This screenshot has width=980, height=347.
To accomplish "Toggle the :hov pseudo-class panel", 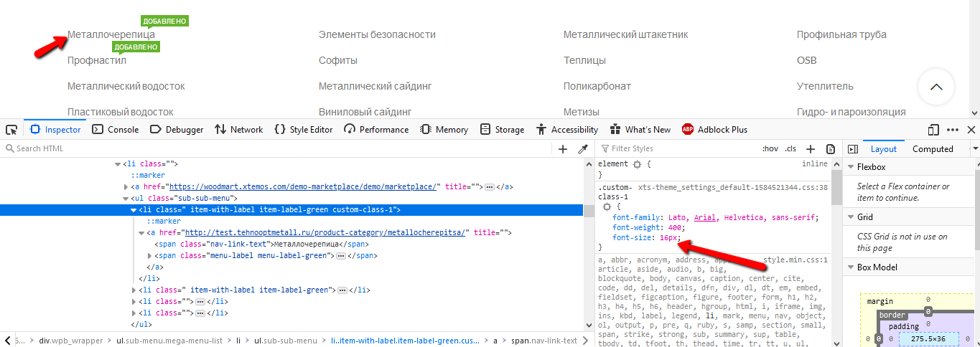I will point(770,149).
